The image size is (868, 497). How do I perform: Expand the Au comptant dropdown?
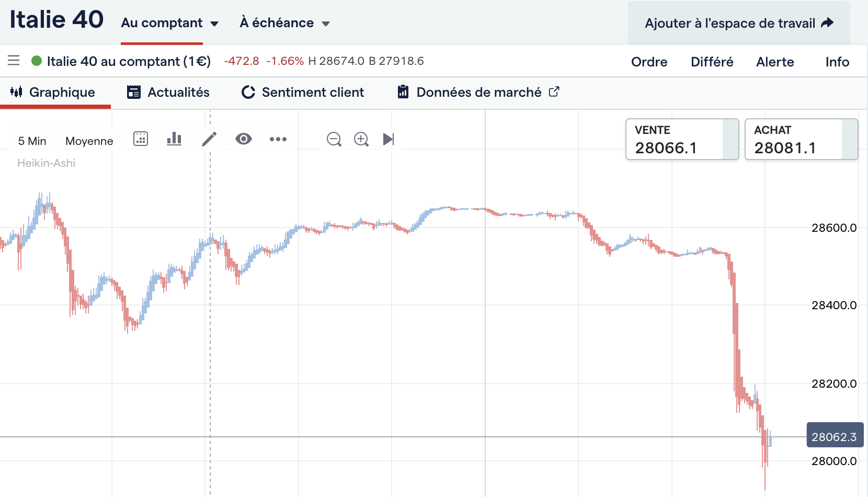pos(170,23)
